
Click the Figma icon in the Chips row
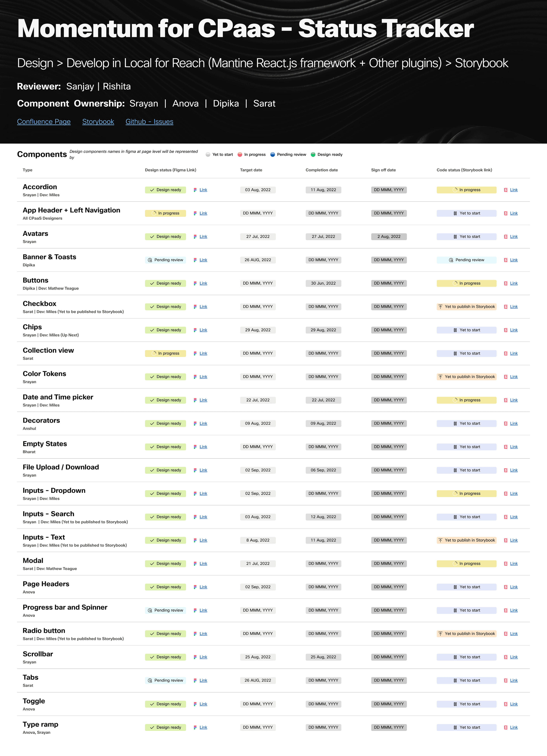pyautogui.click(x=195, y=330)
